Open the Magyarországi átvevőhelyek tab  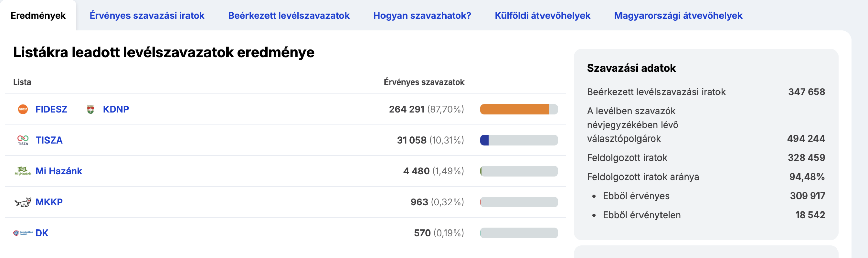click(x=678, y=16)
